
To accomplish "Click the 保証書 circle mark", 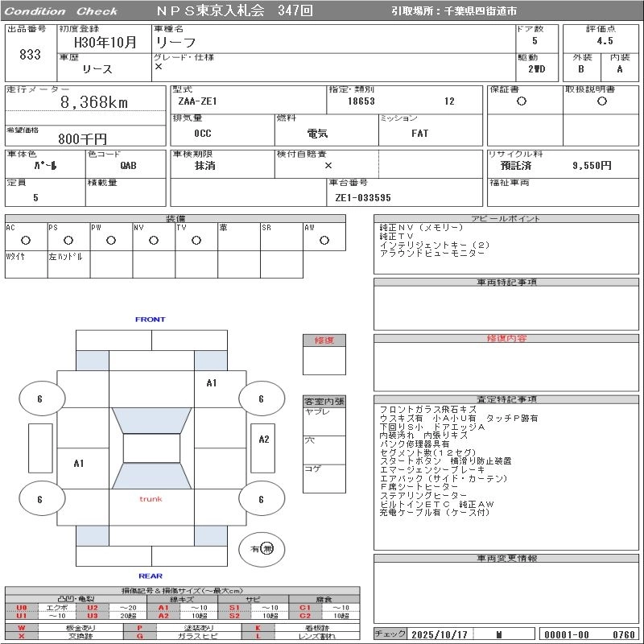I will [522, 101].
